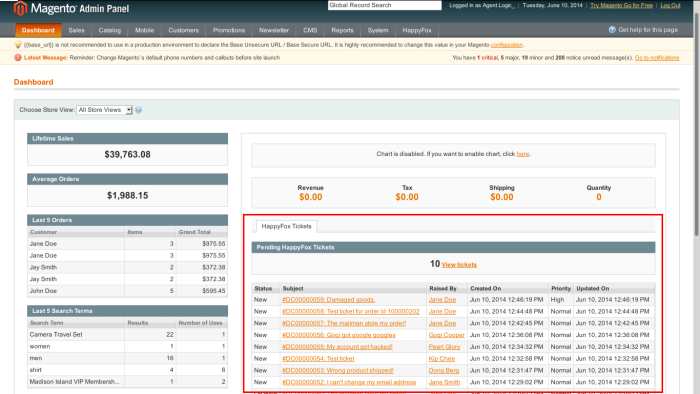Click Jane Smith in Raised By column

pos(444,382)
